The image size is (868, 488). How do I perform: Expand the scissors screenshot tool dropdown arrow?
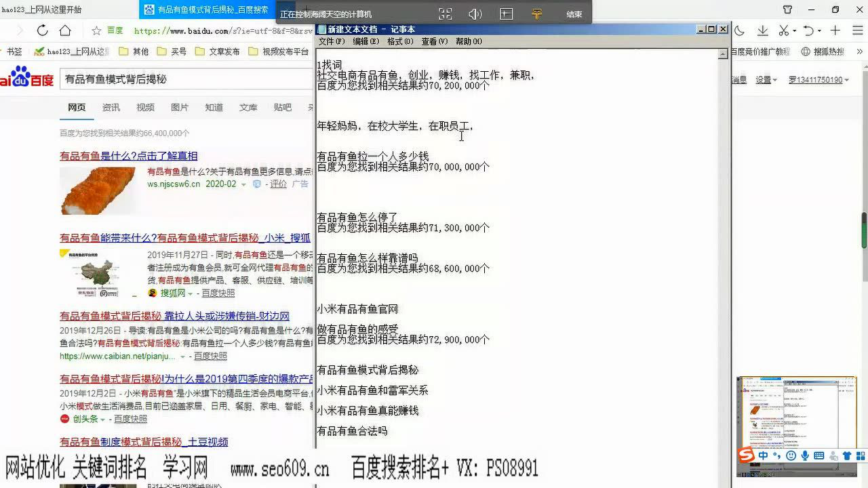click(x=794, y=31)
